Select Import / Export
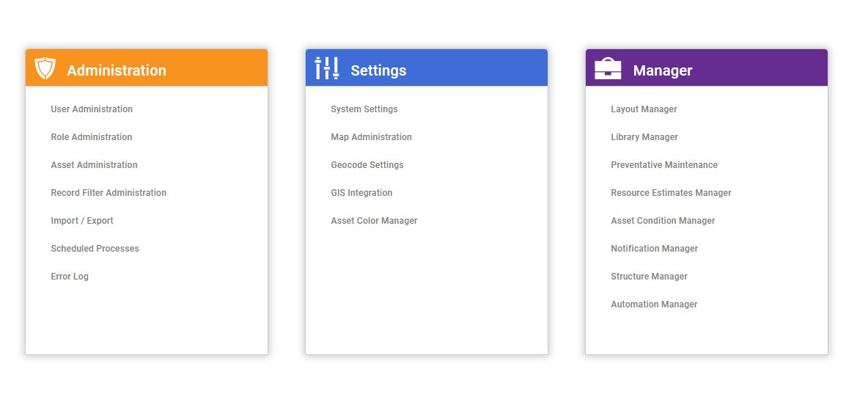This screenshot has height=402, width=868. (x=82, y=220)
